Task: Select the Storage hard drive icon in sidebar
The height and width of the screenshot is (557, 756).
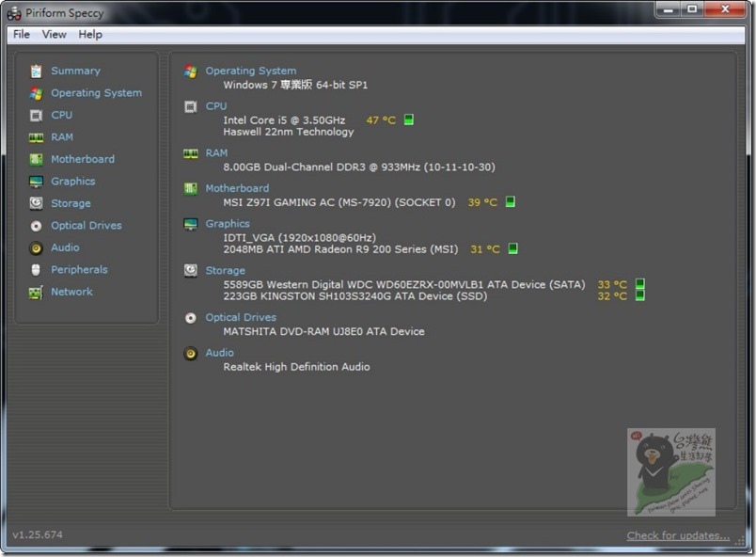Action: 36,203
